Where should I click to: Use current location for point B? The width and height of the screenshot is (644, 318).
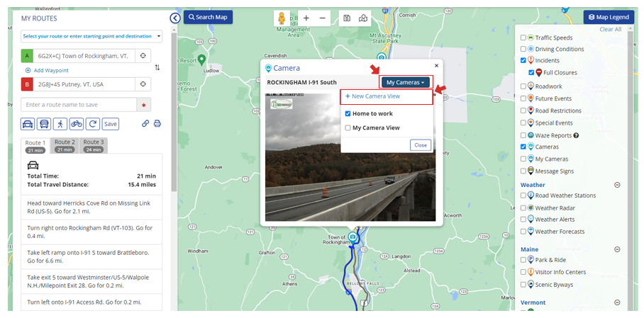click(143, 84)
